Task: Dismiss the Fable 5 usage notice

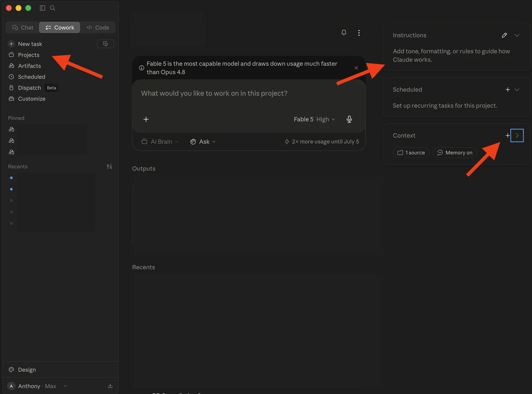Action: tap(356, 68)
